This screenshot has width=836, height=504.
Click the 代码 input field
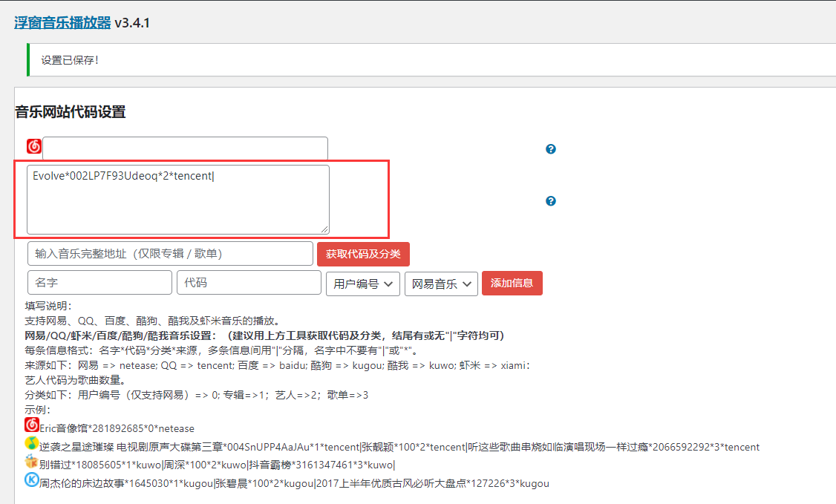[249, 283]
